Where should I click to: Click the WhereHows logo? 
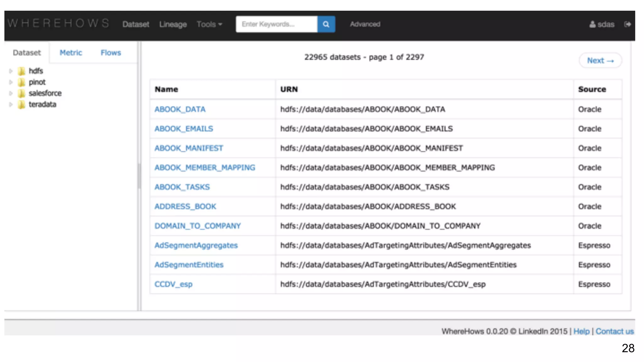(58, 24)
